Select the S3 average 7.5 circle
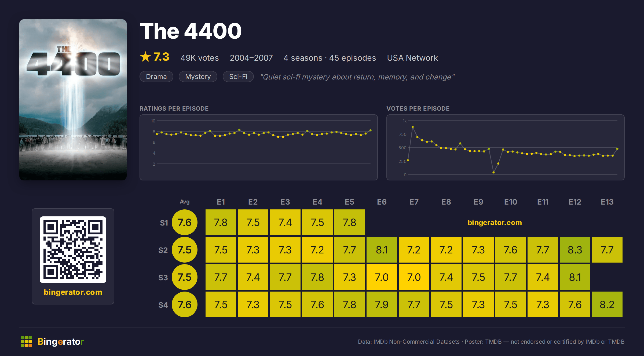The height and width of the screenshot is (356, 644). pyautogui.click(x=185, y=277)
